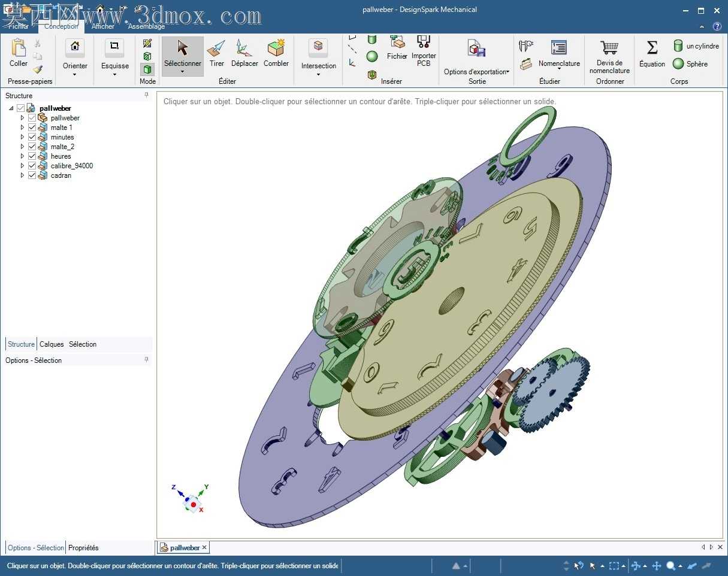This screenshot has height=576, width=728.
Task: Pin the Structure panel
Action: tap(146, 95)
